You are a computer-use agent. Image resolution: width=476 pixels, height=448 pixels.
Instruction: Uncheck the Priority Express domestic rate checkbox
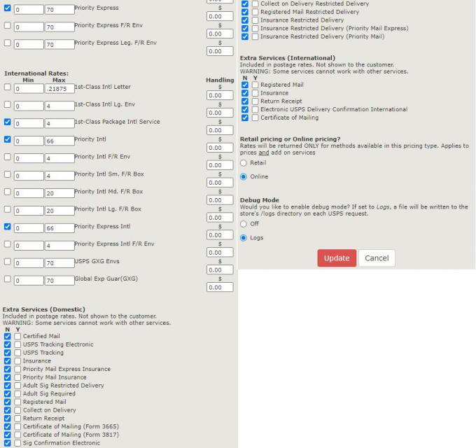pos(8,8)
